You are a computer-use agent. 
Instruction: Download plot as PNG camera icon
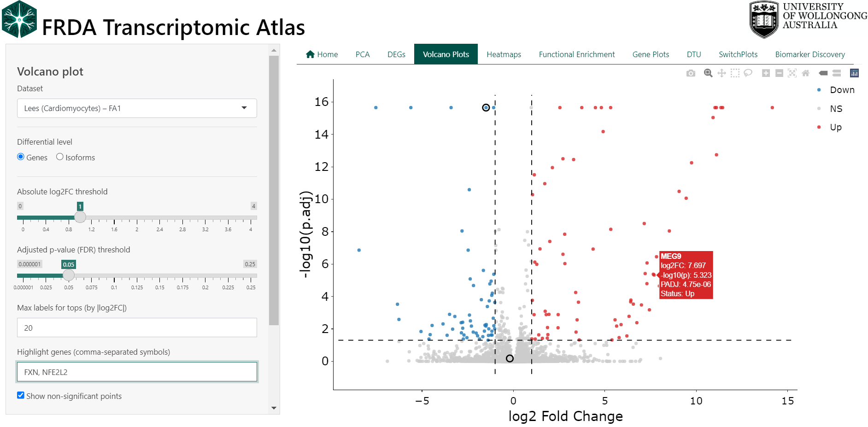(690, 73)
